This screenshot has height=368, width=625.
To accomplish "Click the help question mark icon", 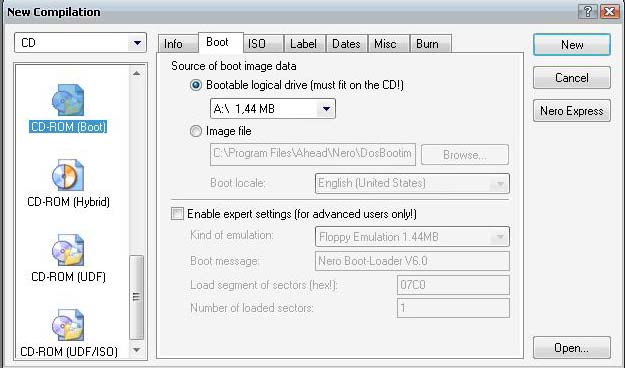I will [588, 12].
